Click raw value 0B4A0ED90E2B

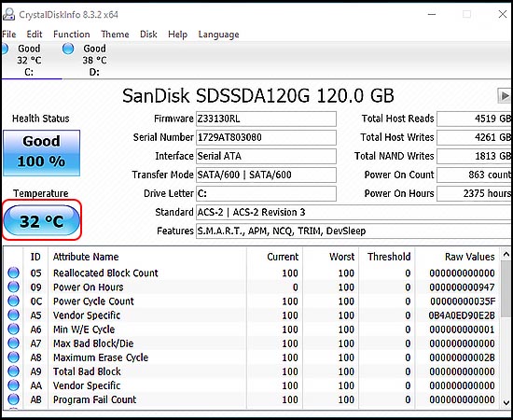click(462, 315)
